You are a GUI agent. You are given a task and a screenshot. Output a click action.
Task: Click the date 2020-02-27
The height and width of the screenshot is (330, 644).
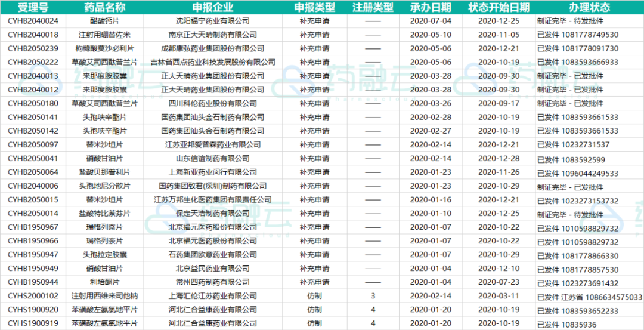431,131
